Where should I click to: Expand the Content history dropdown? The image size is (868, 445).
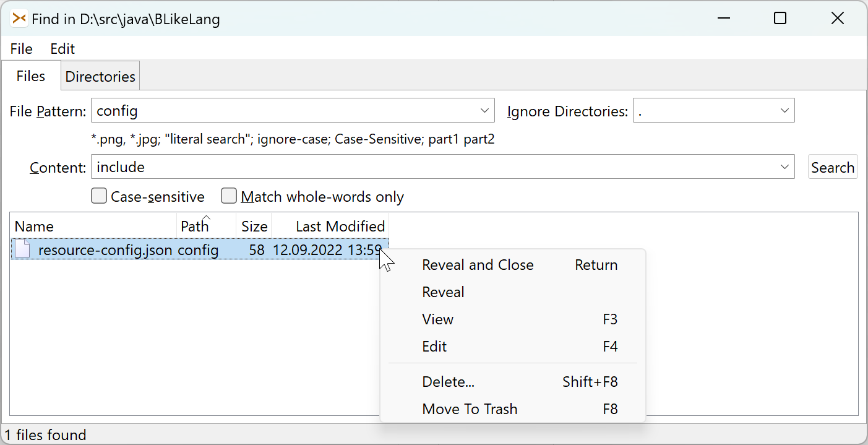click(x=785, y=166)
